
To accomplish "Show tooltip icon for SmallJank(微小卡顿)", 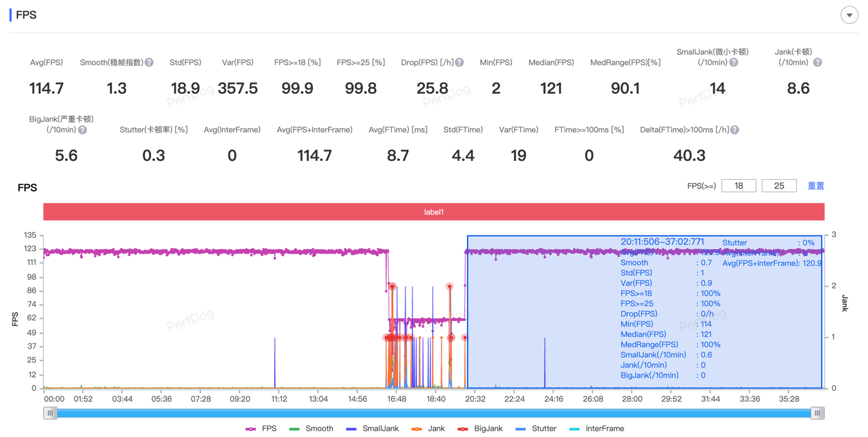I will [x=733, y=63].
